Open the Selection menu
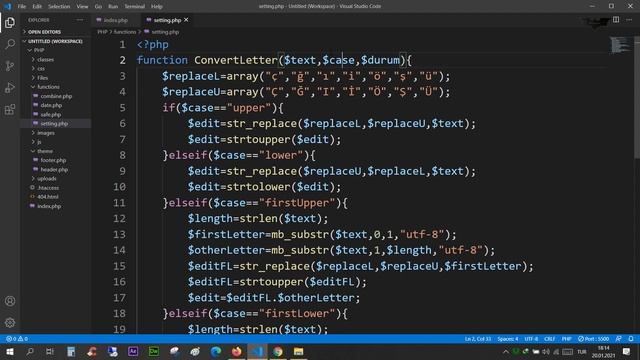This screenshot has width=640, height=360. pyautogui.click(x=59, y=7)
